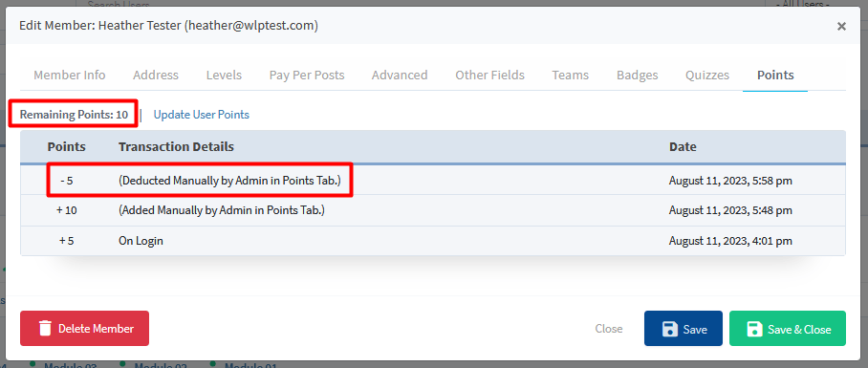Viewport: 868px width, 368px height.
Task: Click the trash icon on Delete Member
Action: click(45, 329)
